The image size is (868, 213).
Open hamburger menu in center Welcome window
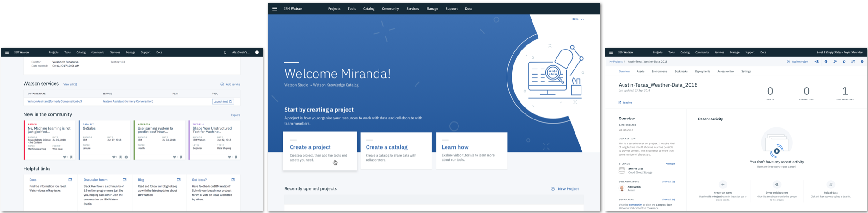[275, 9]
